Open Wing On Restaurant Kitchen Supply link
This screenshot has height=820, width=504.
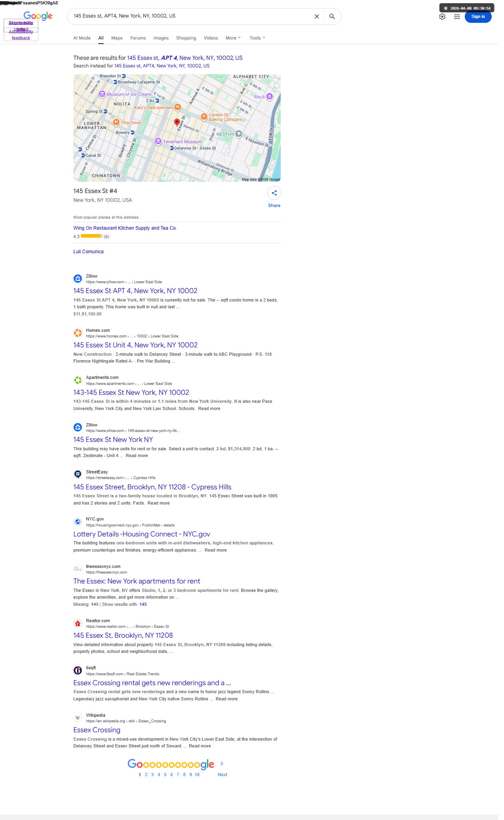[125, 228]
